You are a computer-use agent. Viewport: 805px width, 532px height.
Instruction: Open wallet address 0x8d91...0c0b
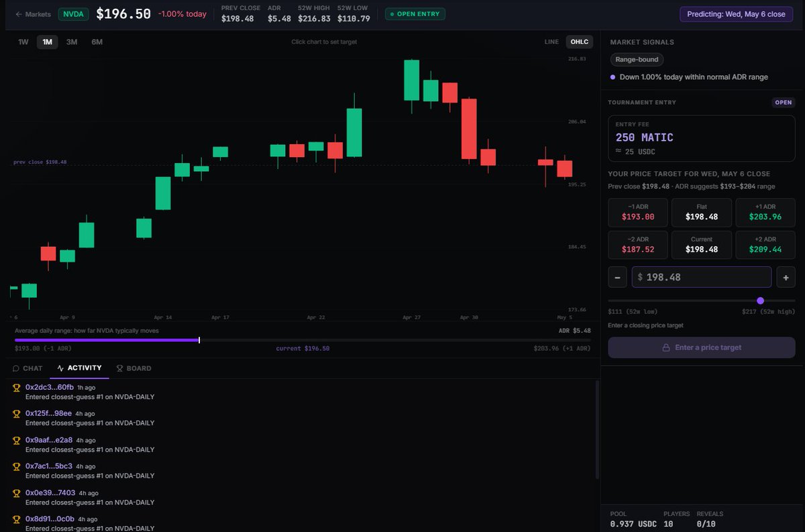[x=50, y=519]
